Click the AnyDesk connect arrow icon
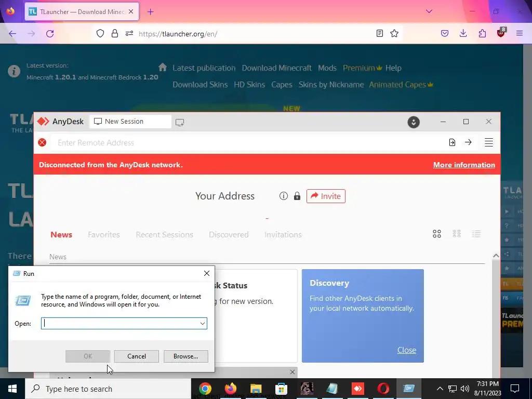Screen dimensions: 532x399 468,142
